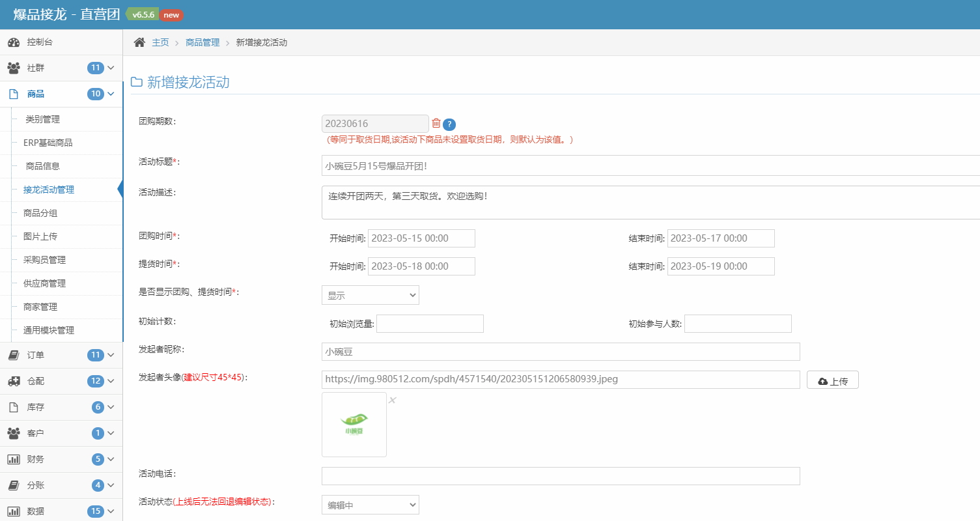Image resolution: width=980 pixels, height=521 pixels.
Task: Click the file icon beside 商品
Action: (x=14, y=94)
